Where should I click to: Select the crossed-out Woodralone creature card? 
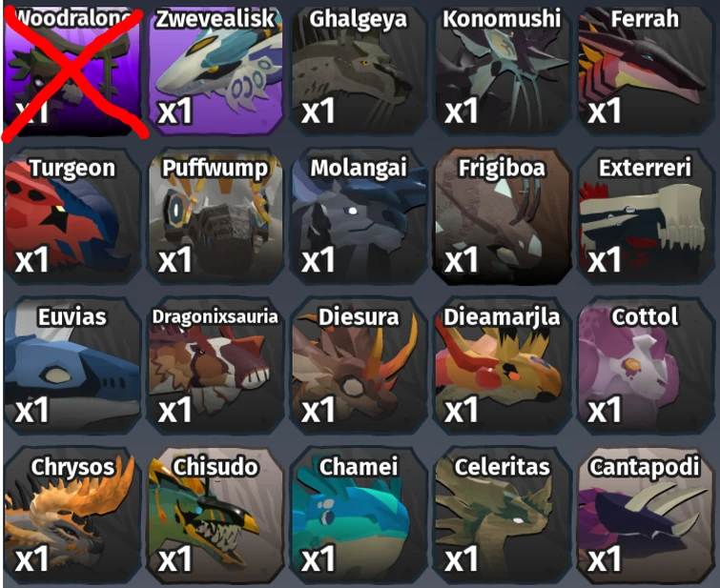[72, 70]
